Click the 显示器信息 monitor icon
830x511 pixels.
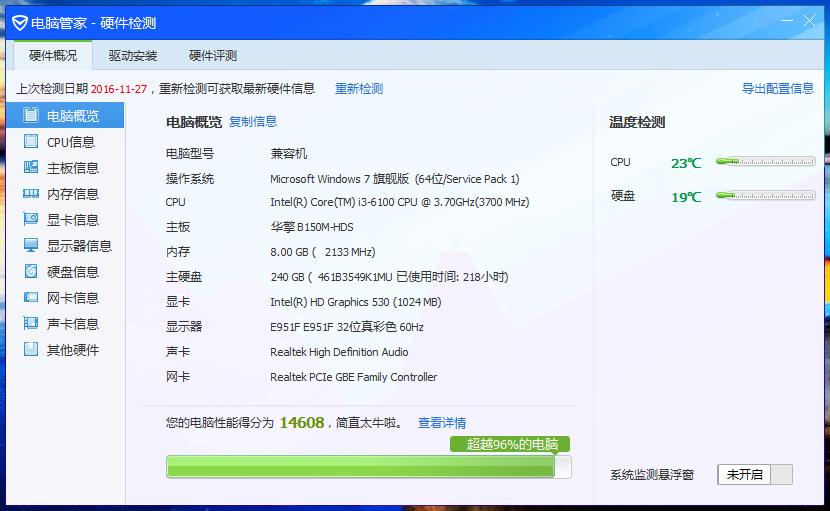coord(31,245)
